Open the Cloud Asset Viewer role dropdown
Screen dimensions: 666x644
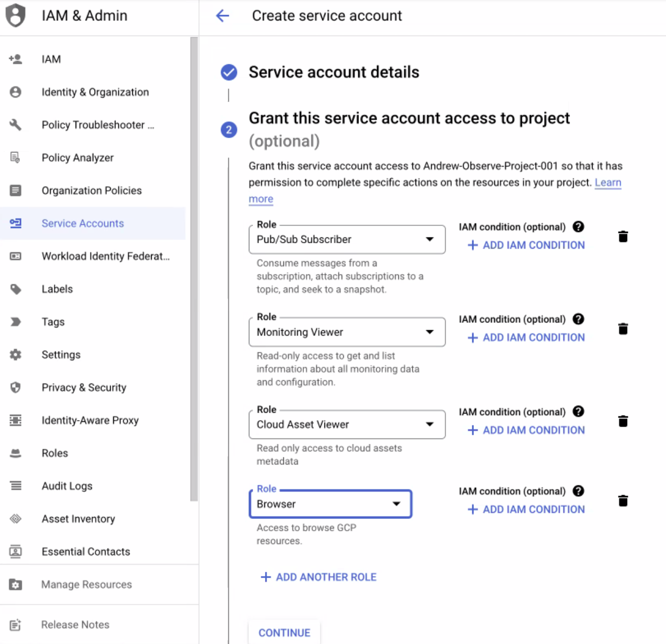click(x=347, y=424)
